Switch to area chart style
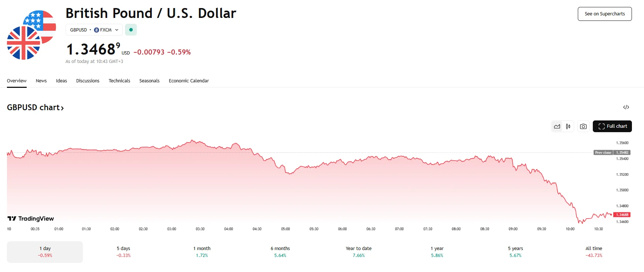This screenshot has width=644, height=272. 557,126
